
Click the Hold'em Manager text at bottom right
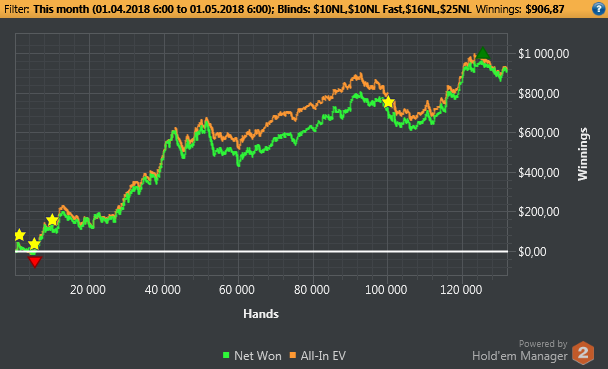[520, 356]
